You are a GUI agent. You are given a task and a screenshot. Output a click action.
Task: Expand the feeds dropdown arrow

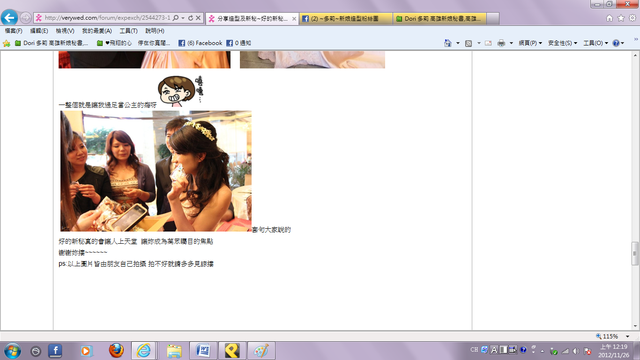point(479,43)
